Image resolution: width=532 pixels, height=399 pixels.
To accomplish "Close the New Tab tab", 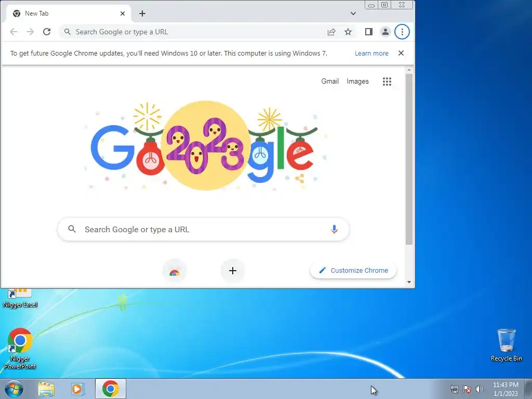I will 123,14.
